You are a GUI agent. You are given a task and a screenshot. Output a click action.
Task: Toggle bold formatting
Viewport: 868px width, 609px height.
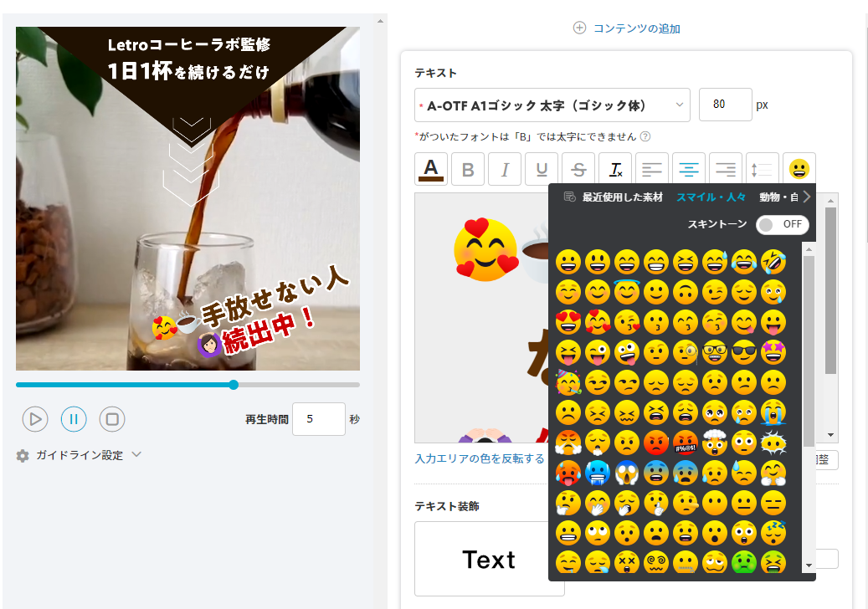(x=468, y=169)
